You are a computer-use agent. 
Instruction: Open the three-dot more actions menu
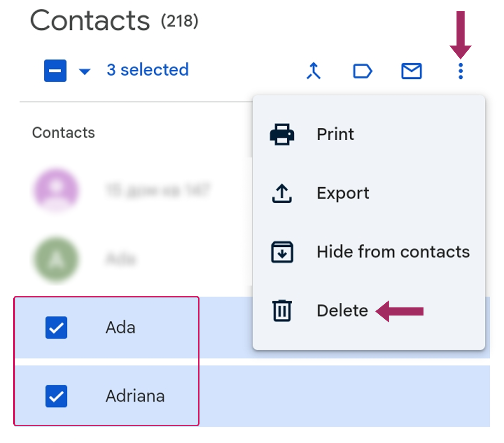461,71
